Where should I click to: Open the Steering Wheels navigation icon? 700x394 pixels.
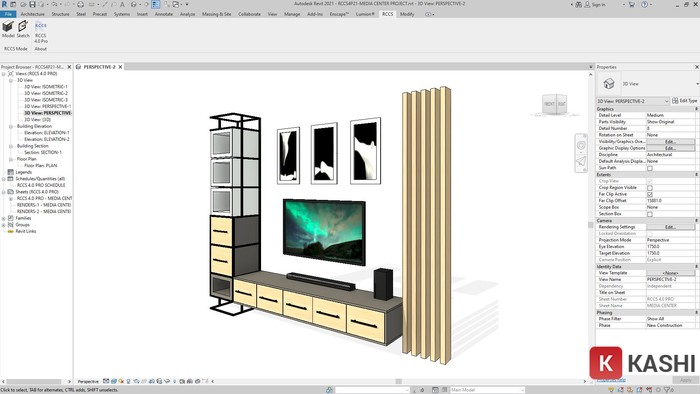point(580,145)
